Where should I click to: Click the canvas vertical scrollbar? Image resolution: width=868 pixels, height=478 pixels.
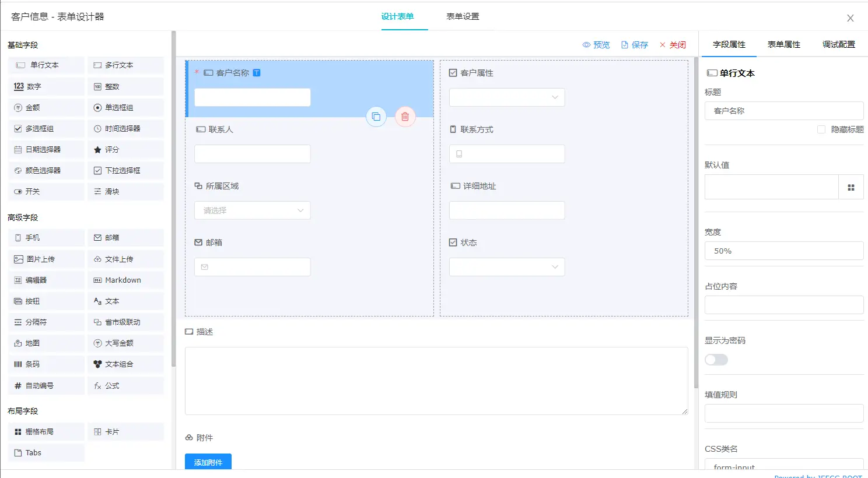click(696, 223)
